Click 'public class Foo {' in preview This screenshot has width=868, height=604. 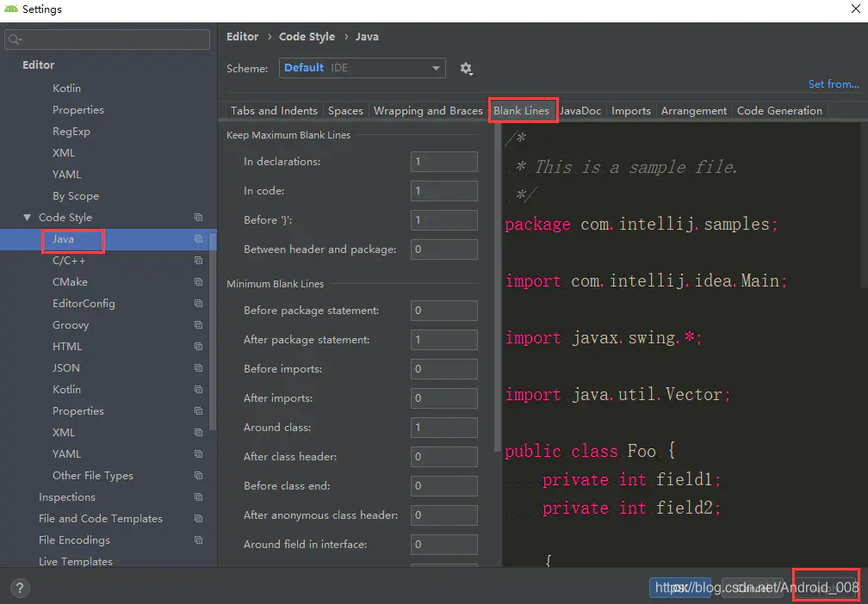pos(590,451)
